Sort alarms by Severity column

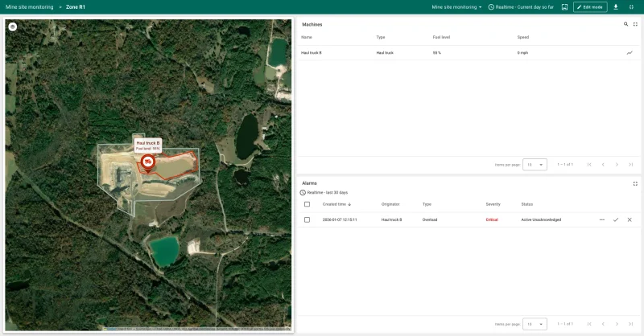[493, 204]
